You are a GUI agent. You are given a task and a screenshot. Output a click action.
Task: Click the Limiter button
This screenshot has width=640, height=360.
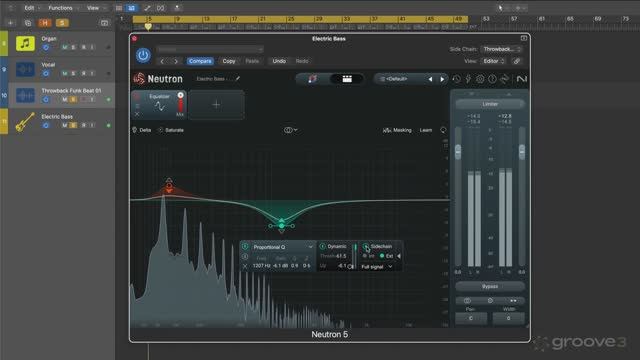[490, 104]
